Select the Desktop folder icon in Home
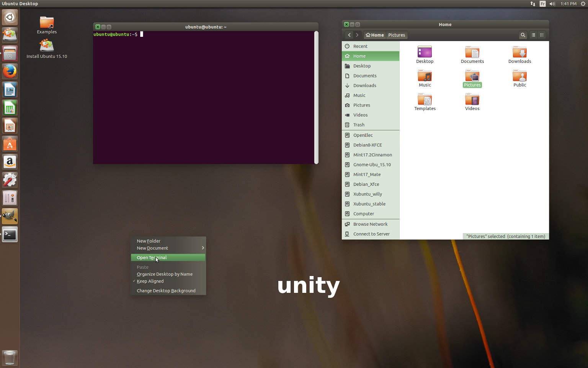This screenshot has height=368, width=588. pos(425,54)
